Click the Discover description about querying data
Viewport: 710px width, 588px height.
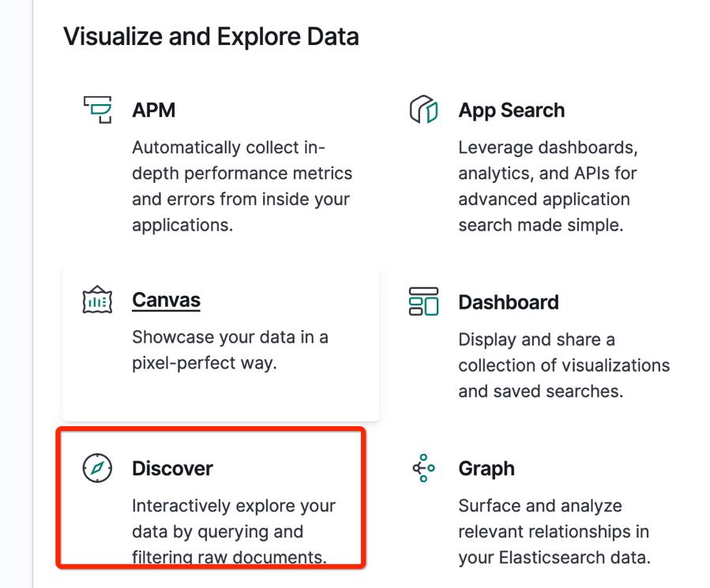(234, 531)
